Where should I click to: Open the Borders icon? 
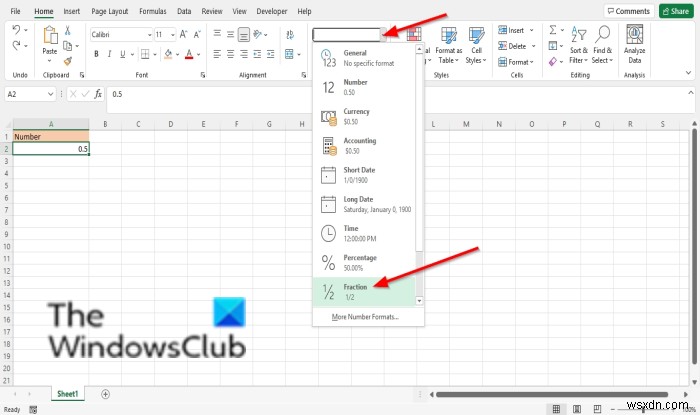145,54
